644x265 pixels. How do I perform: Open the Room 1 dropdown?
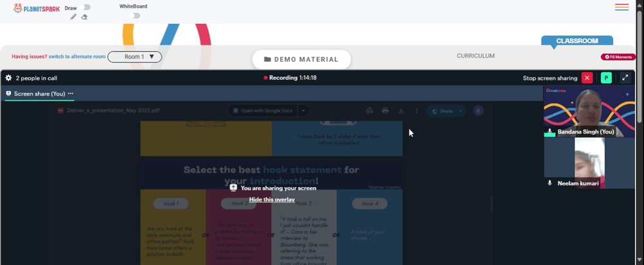point(135,57)
